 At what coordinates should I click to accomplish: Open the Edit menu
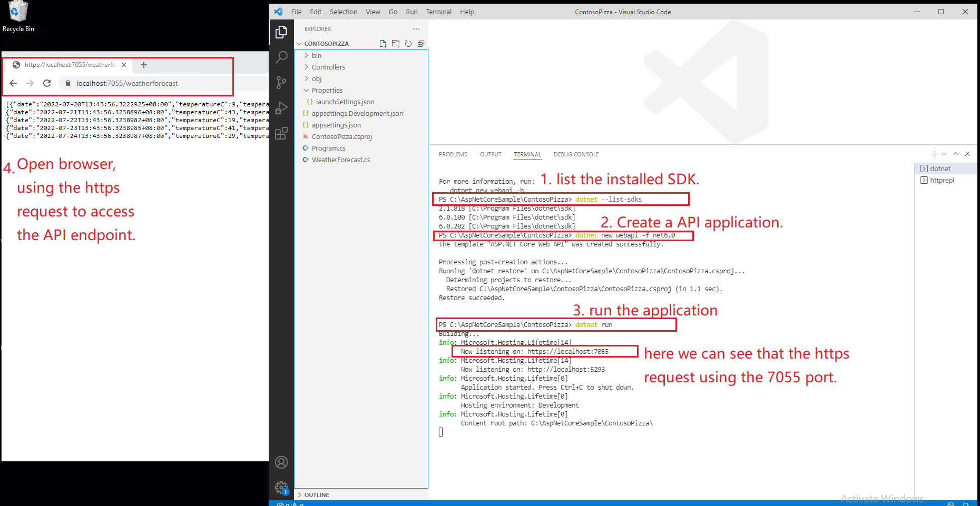[316, 12]
